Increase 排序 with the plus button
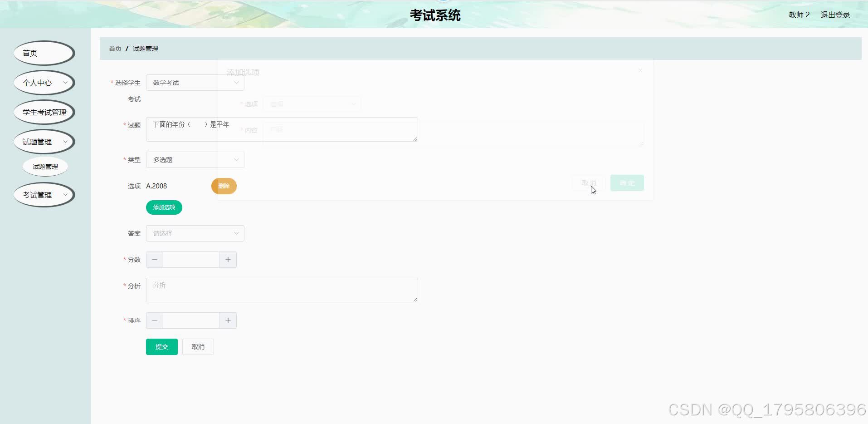 [x=228, y=320]
